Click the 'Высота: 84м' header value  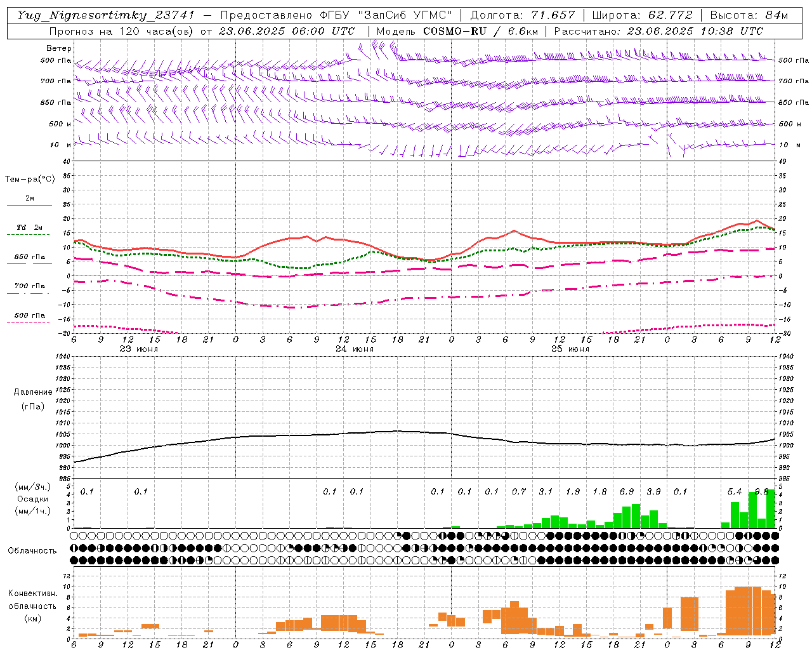pos(749,15)
